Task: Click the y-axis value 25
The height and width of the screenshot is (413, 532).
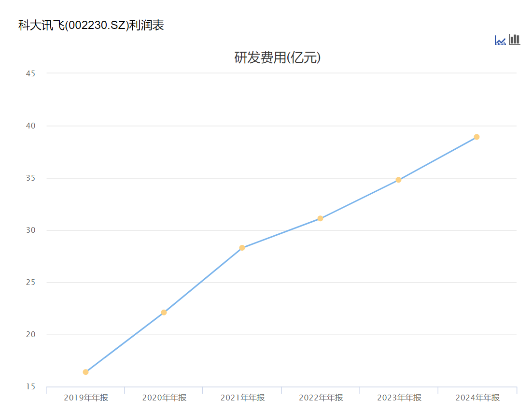Action: tap(30, 283)
